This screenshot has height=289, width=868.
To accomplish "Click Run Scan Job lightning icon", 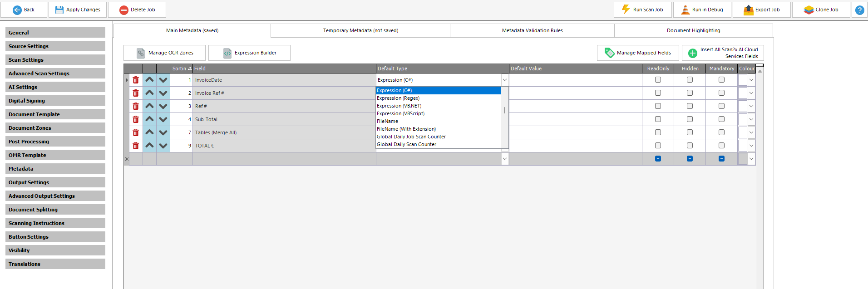I will click(x=626, y=10).
